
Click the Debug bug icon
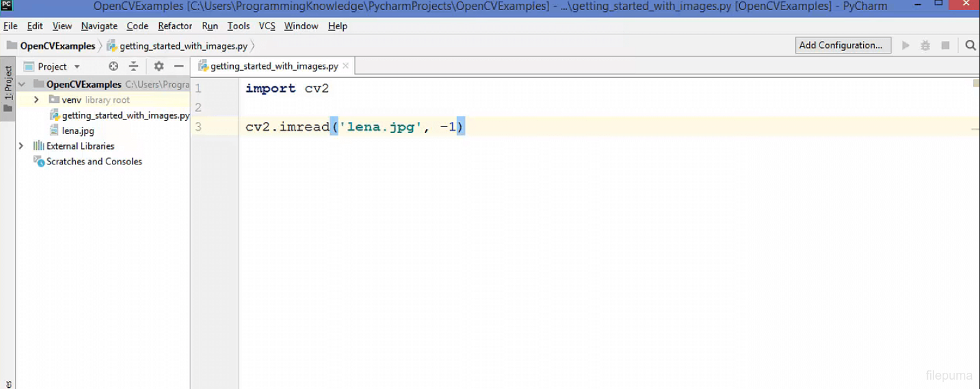coord(925,45)
